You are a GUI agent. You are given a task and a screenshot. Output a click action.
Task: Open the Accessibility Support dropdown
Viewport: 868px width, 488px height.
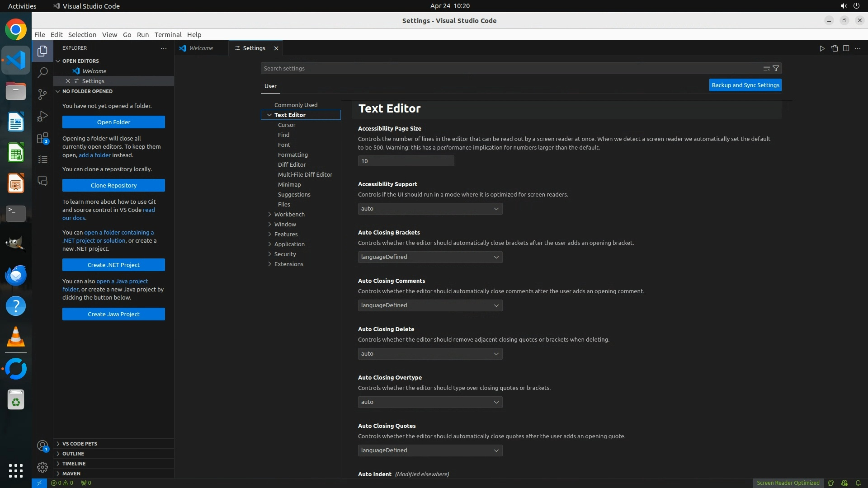tap(430, 209)
